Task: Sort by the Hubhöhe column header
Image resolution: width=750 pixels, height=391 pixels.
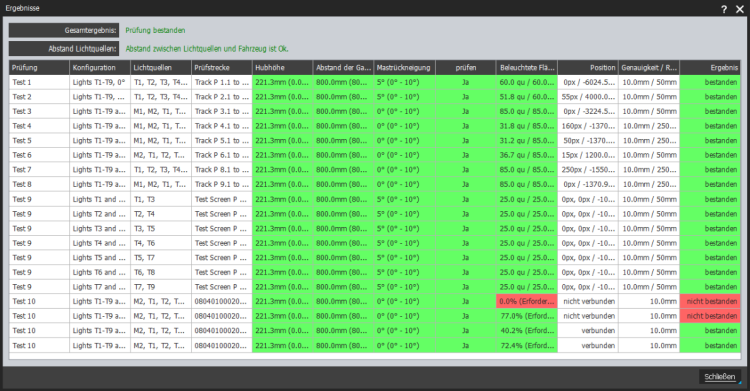Action: point(282,67)
